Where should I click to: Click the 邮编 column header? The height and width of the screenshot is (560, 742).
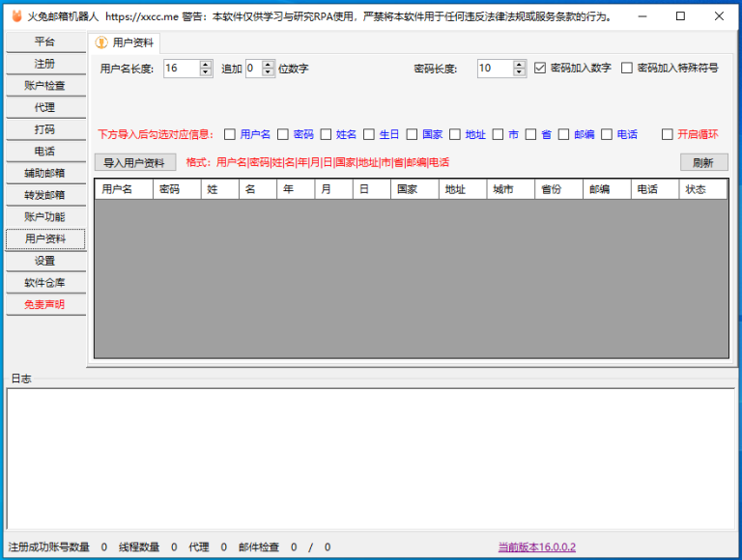point(607,189)
